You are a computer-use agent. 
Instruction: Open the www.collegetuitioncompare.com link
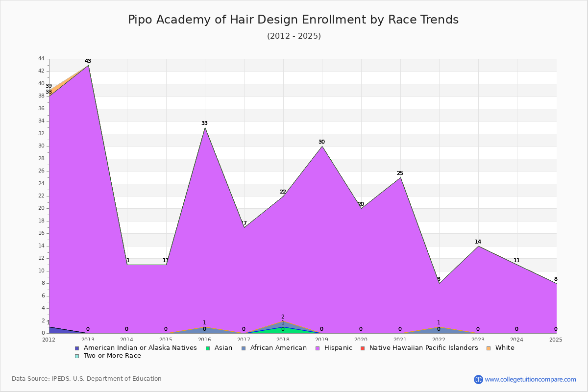[x=531, y=379]
